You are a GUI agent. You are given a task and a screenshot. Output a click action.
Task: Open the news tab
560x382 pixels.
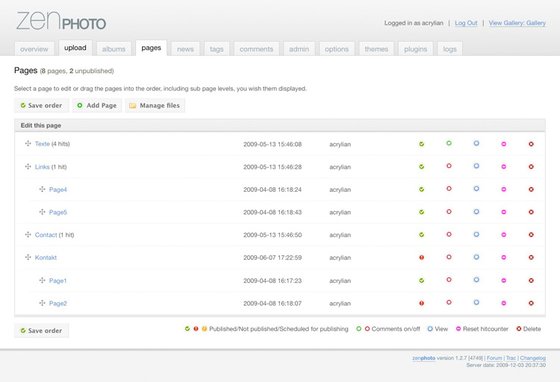pyautogui.click(x=185, y=49)
